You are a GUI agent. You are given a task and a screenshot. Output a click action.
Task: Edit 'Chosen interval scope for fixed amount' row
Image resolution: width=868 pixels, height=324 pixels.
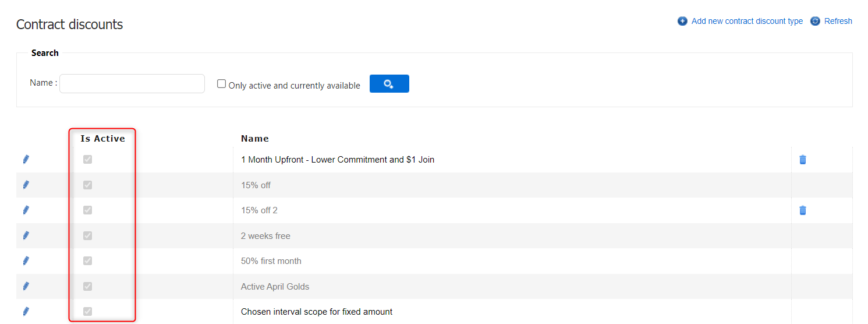pyautogui.click(x=26, y=312)
